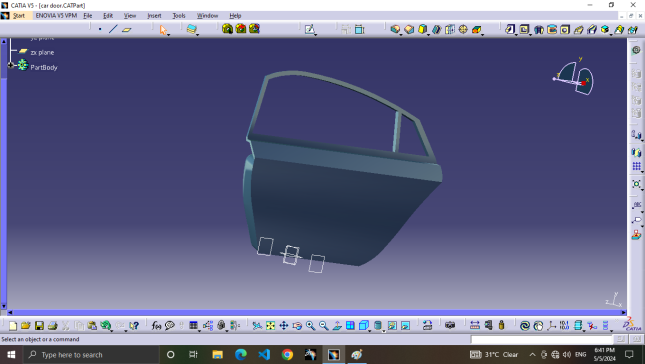Expand the PartBody tree node

click(x=11, y=65)
